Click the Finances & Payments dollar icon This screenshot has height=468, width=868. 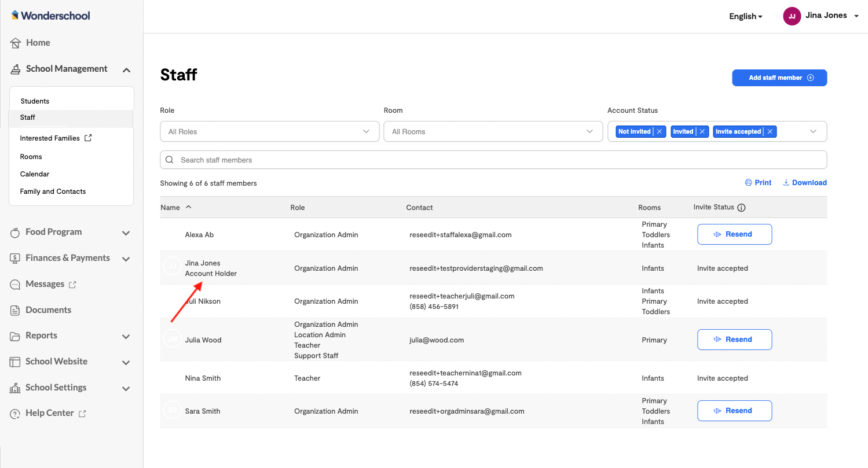[15, 258]
